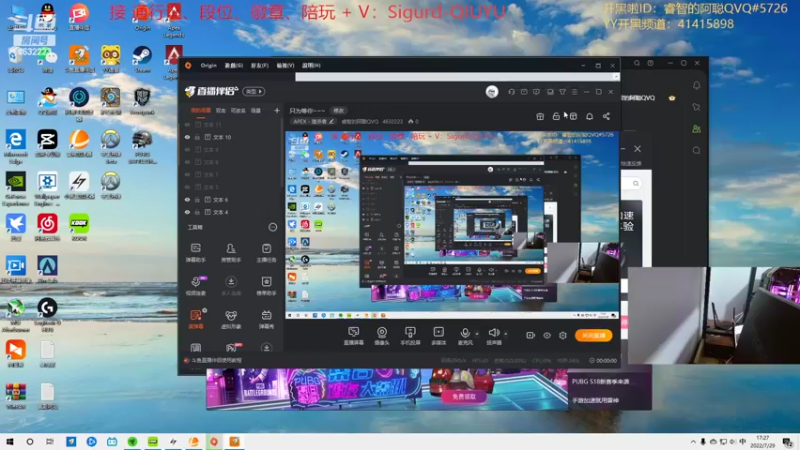Click the Windows Start button
The width and height of the screenshot is (800, 450).
tap(10, 442)
